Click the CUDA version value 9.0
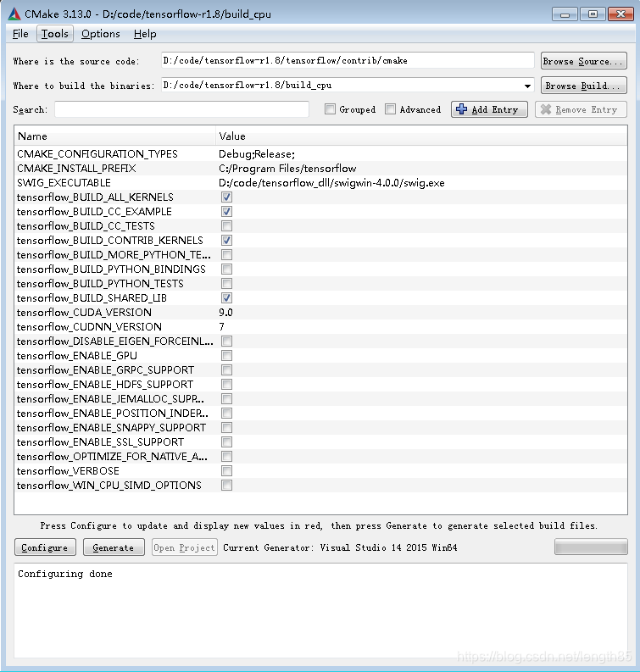The image size is (640, 672). click(x=226, y=313)
